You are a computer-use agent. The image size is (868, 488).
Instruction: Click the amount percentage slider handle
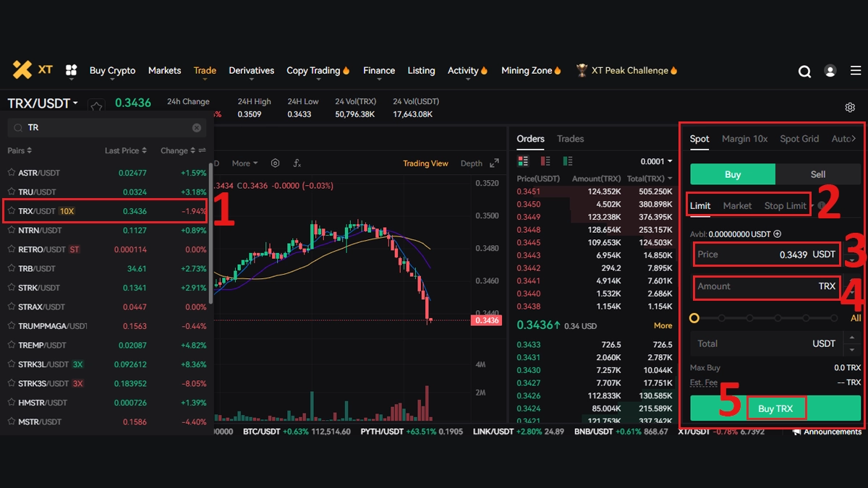pyautogui.click(x=694, y=318)
